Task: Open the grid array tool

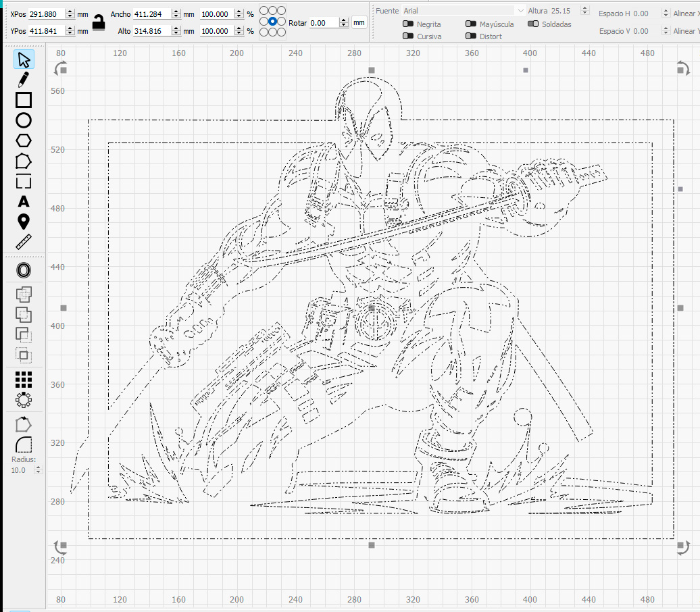Action: [x=23, y=380]
